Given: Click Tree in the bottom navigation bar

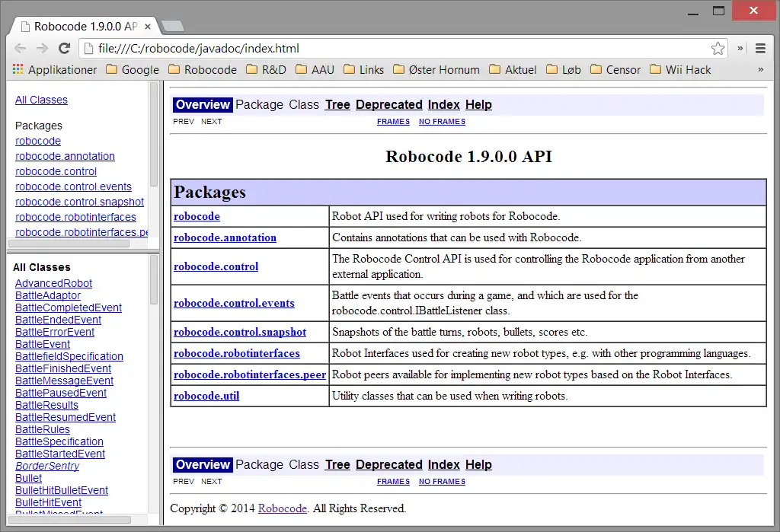Looking at the screenshot, I should [x=337, y=465].
